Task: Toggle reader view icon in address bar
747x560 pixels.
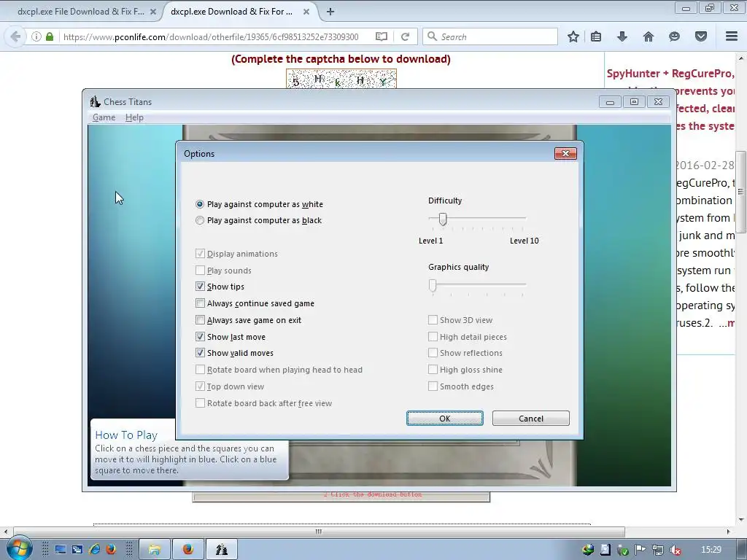Action: click(x=381, y=36)
